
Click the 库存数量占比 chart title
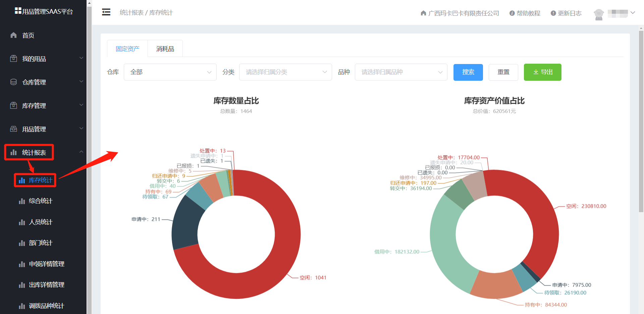point(236,101)
